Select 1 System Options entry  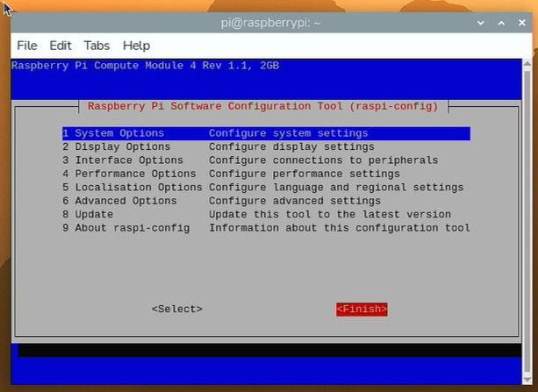coord(266,133)
